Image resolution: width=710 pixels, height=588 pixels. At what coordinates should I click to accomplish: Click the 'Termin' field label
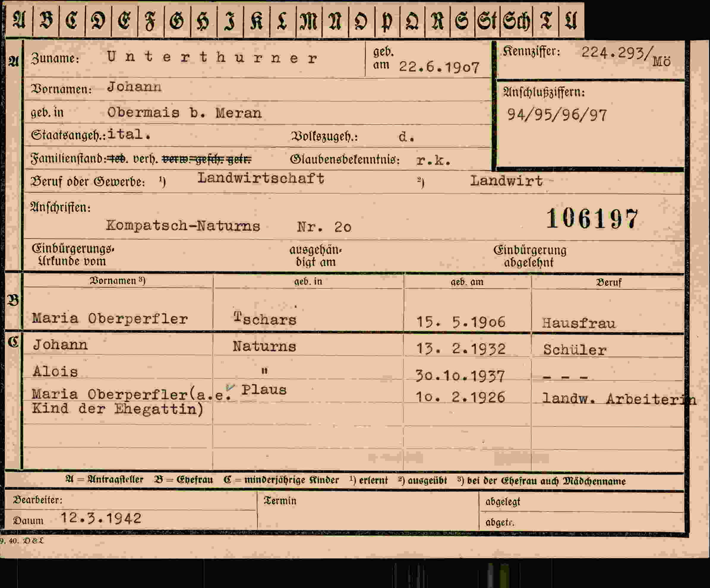[x=280, y=501]
